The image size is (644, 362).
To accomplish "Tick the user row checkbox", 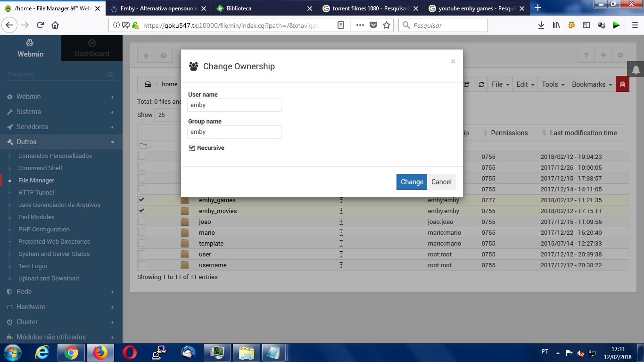I will [141, 254].
